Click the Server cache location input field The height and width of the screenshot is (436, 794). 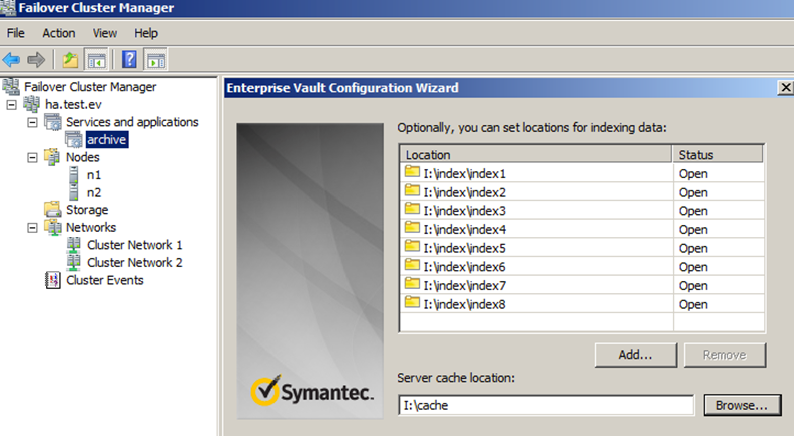546,405
